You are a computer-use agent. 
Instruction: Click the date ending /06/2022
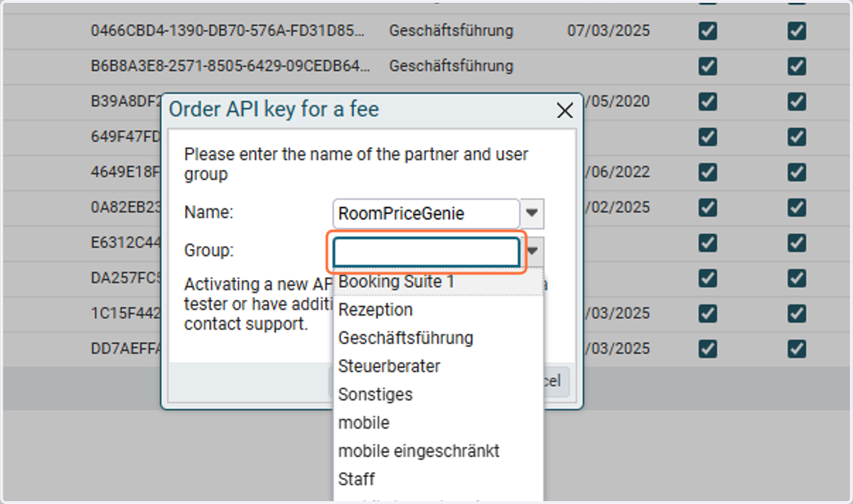pyautogui.click(x=617, y=172)
